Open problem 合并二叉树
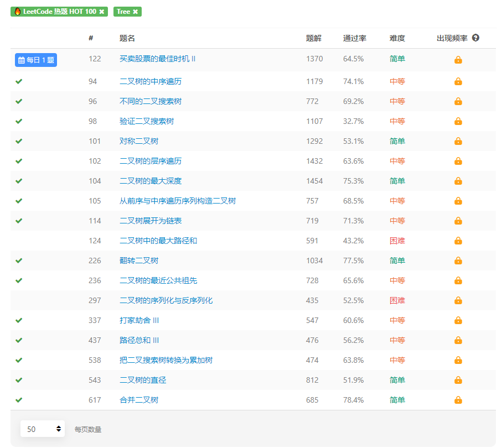 139,400
